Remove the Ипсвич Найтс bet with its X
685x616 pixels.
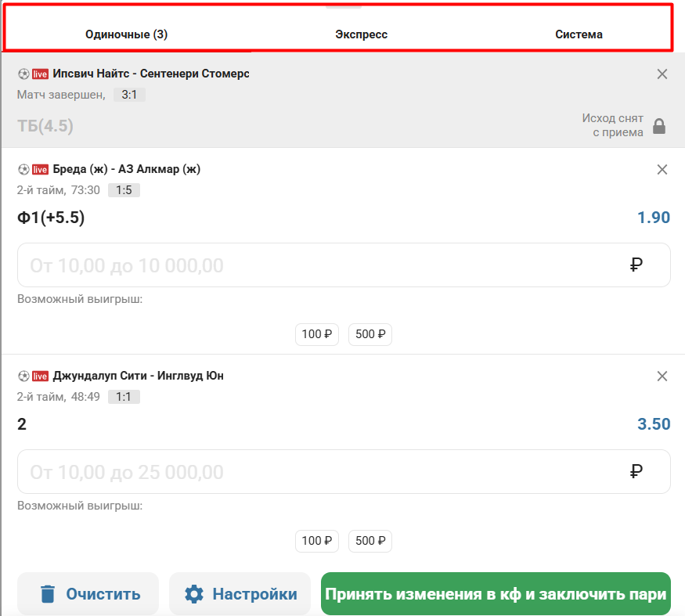(x=662, y=74)
